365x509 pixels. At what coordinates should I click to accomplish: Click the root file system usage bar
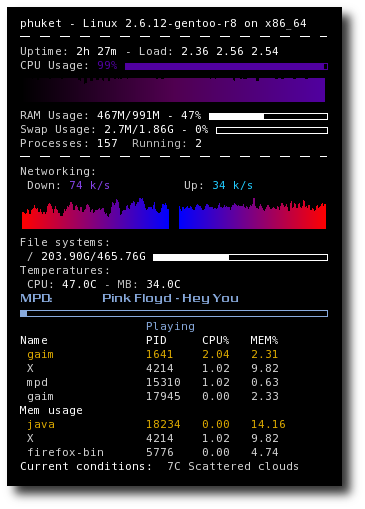click(240, 257)
